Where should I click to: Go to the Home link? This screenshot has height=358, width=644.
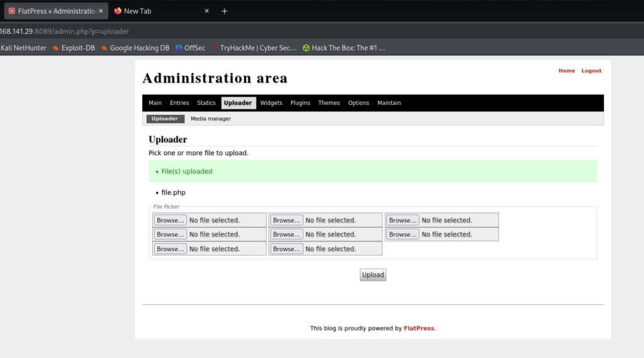567,71
